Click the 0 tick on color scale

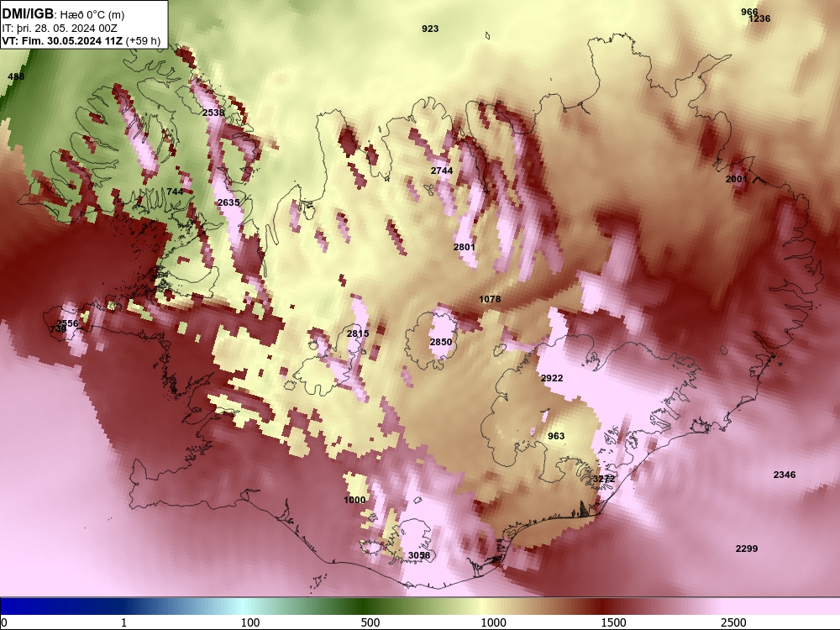pyautogui.click(x=4, y=622)
